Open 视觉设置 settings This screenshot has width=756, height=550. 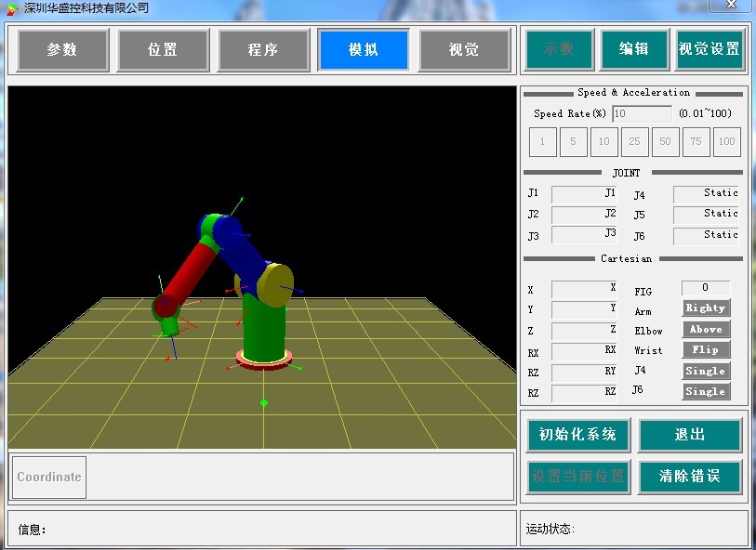pyautogui.click(x=710, y=49)
